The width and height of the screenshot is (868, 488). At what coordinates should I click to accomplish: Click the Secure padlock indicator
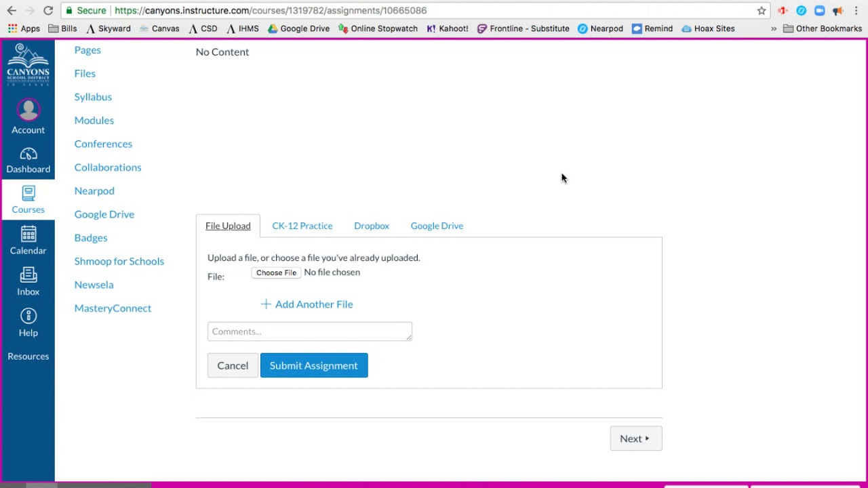[x=86, y=11]
